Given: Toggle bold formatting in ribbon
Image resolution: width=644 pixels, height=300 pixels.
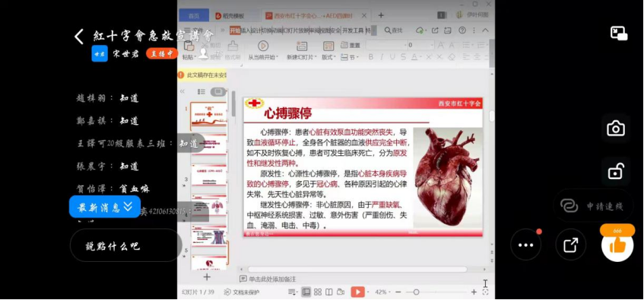Looking at the screenshot, I should [371, 57].
